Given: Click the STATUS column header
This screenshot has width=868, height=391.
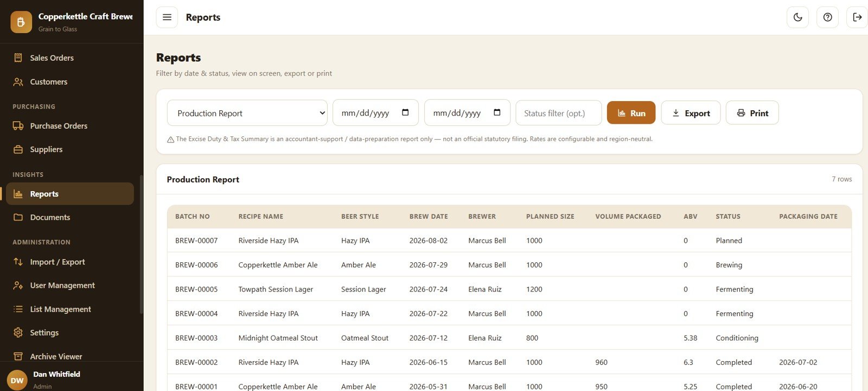Looking at the screenshot, I should [728, 216].
